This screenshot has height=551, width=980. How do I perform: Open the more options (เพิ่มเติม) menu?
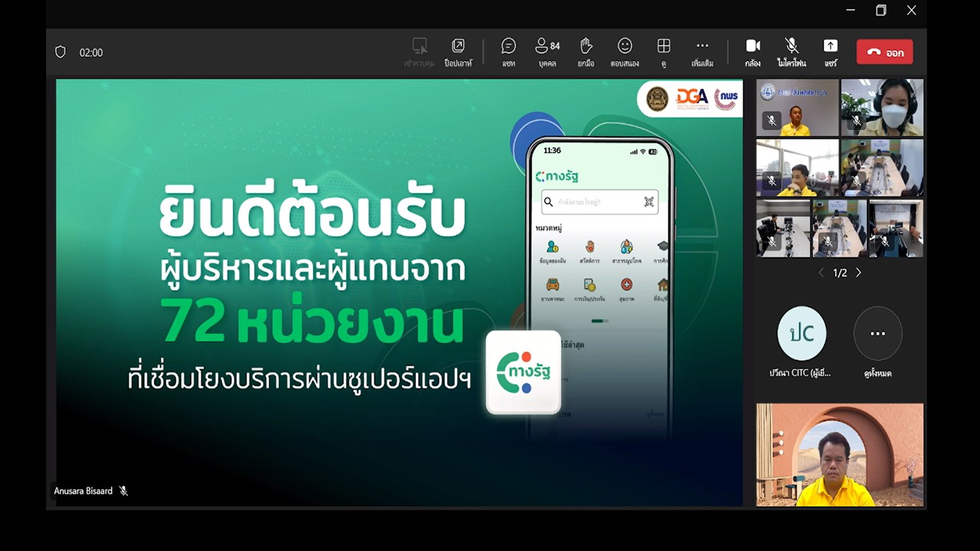pyautogui.click(x=702, y=52)
